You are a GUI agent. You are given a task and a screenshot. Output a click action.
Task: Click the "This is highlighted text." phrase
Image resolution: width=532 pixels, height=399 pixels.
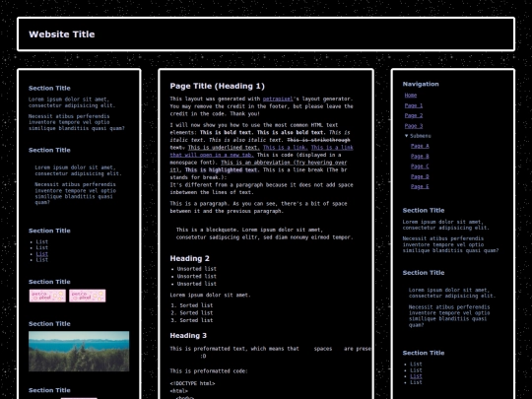[x=222, y=169]
